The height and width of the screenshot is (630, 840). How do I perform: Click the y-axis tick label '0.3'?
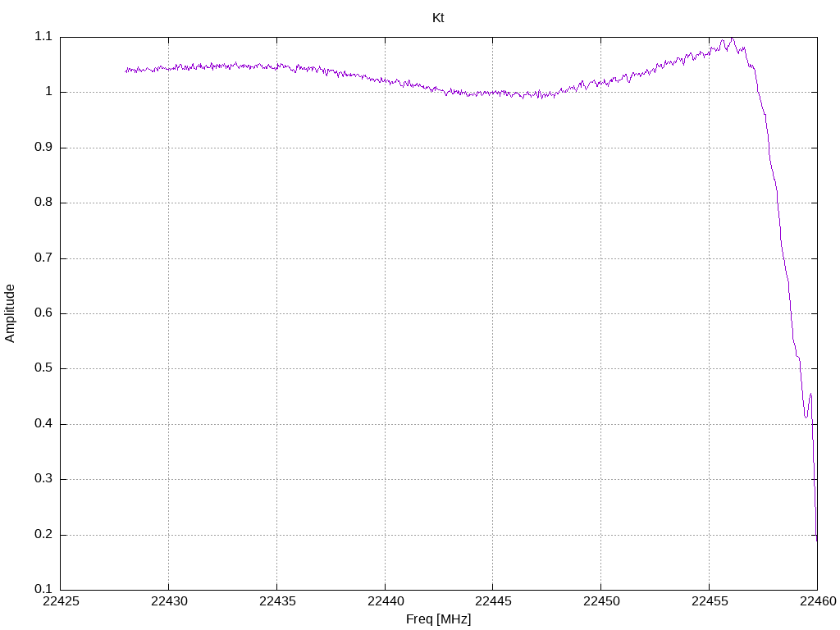pos(43,479)
